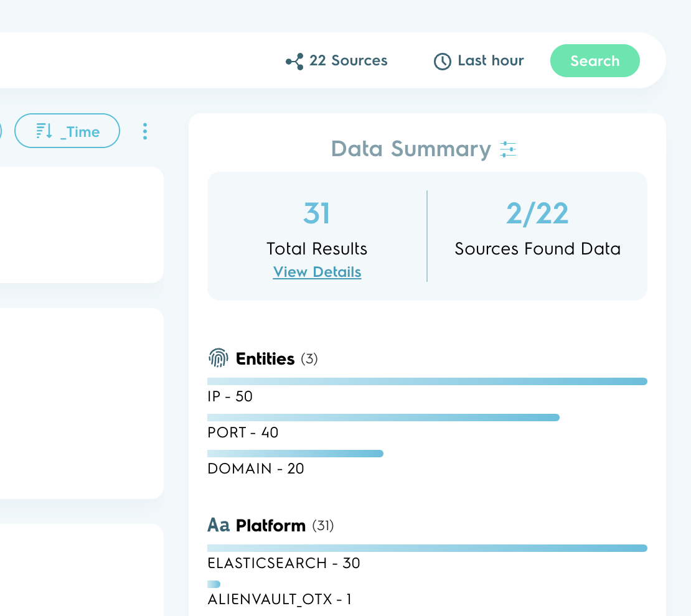Click the Sources Found Data label
Viewport: 691px width, 616px height.
tap(538, 249)
